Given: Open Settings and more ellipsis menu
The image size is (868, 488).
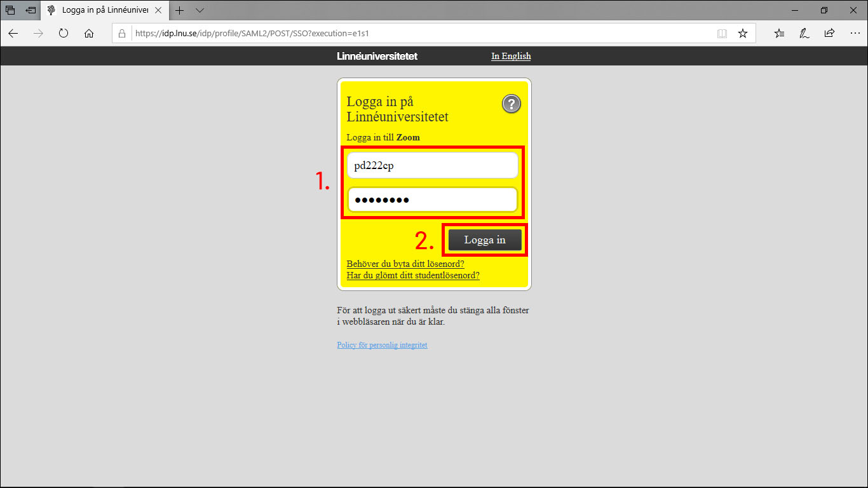Looking at the screenshot, I should click(x=854, y=34).
